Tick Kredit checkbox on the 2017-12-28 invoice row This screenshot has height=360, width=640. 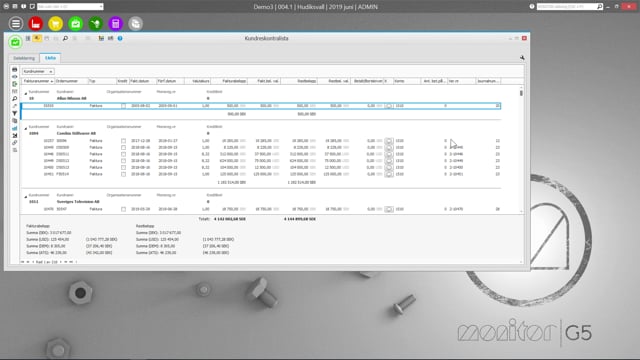123,141
